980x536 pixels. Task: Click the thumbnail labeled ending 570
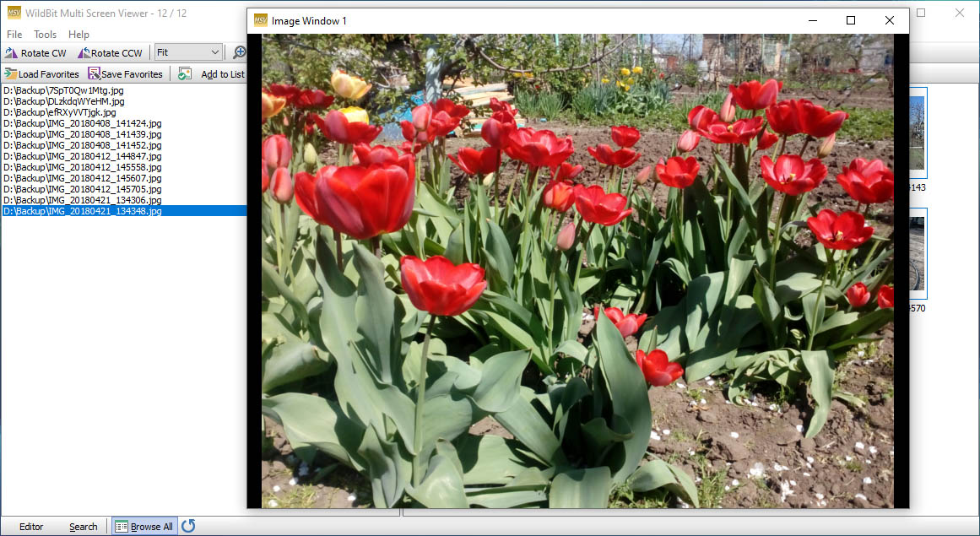tap(917, 253)
